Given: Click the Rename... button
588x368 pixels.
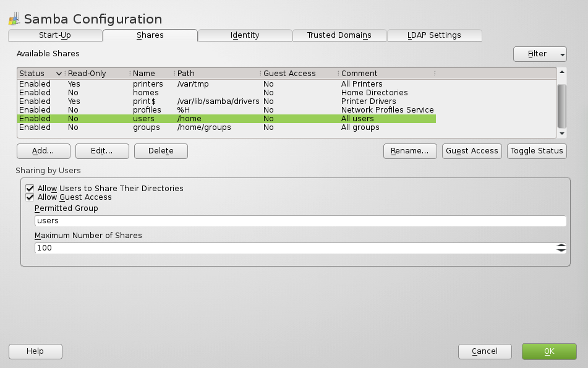Looking at the screenshot, I should (410, 151).
